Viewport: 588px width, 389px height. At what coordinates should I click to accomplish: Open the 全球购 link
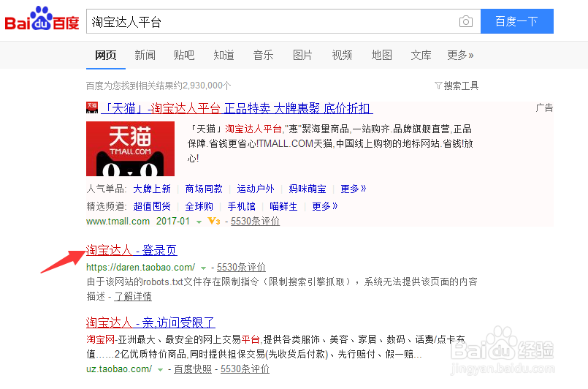tap(199, 206)
